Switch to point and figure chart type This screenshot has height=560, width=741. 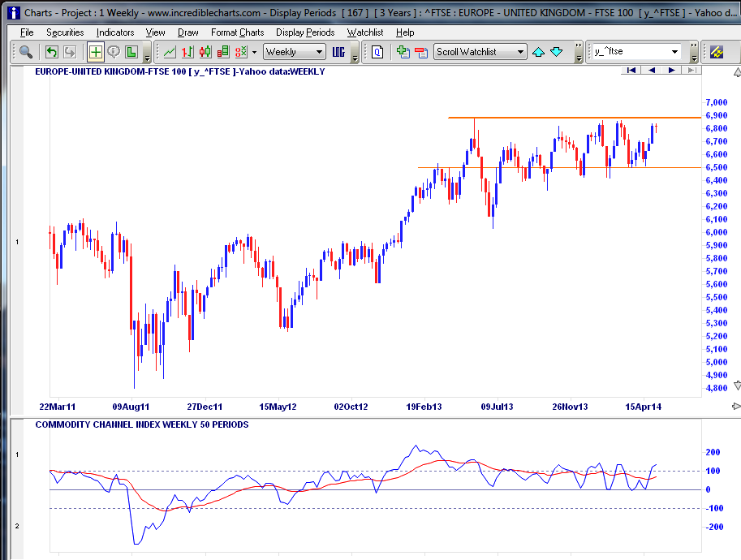(241, 51)
